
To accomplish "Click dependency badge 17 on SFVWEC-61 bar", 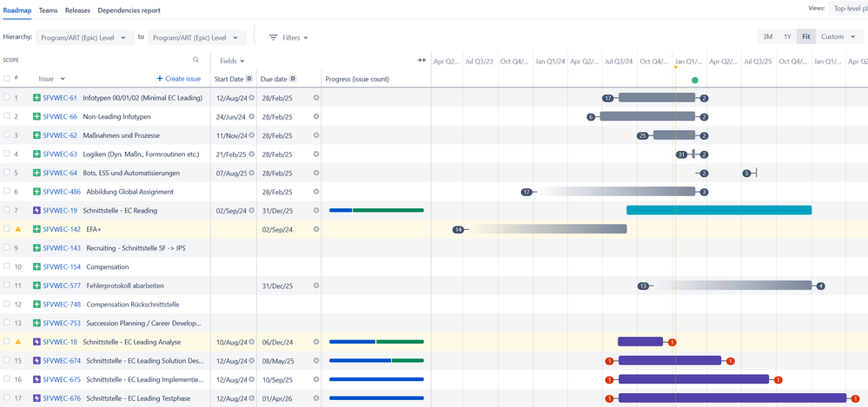I will point(608,98).
